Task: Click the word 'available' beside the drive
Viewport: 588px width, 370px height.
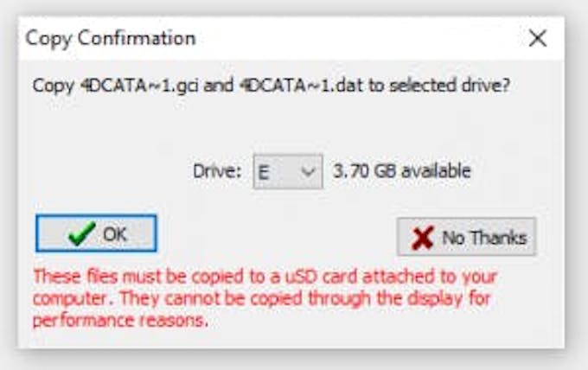Action: pos(438,171)
